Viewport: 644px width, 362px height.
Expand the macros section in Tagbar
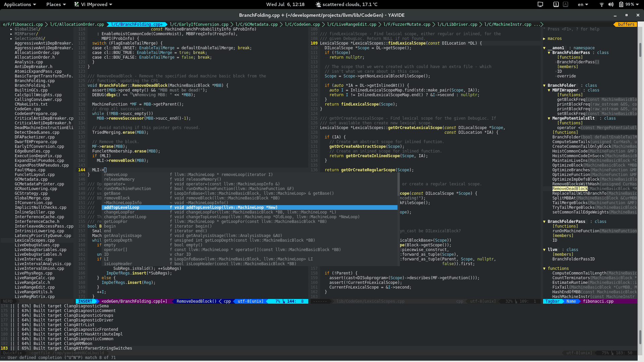click(544, 39)
